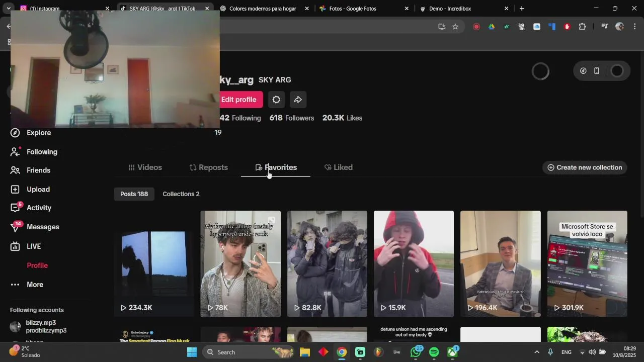
Task: Click the red hand blocker extension
Action: coord(567,27)
